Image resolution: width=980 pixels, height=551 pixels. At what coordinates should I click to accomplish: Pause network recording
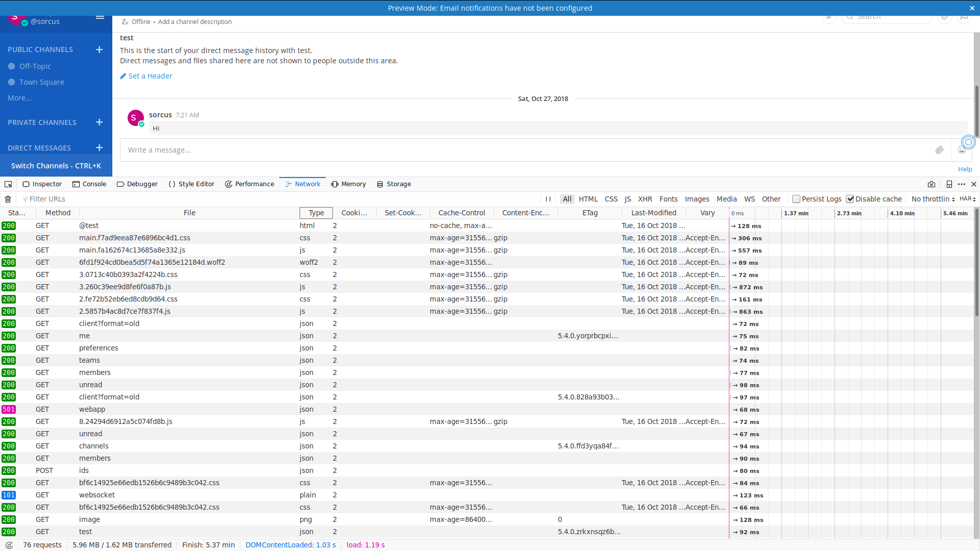[548, 199]
